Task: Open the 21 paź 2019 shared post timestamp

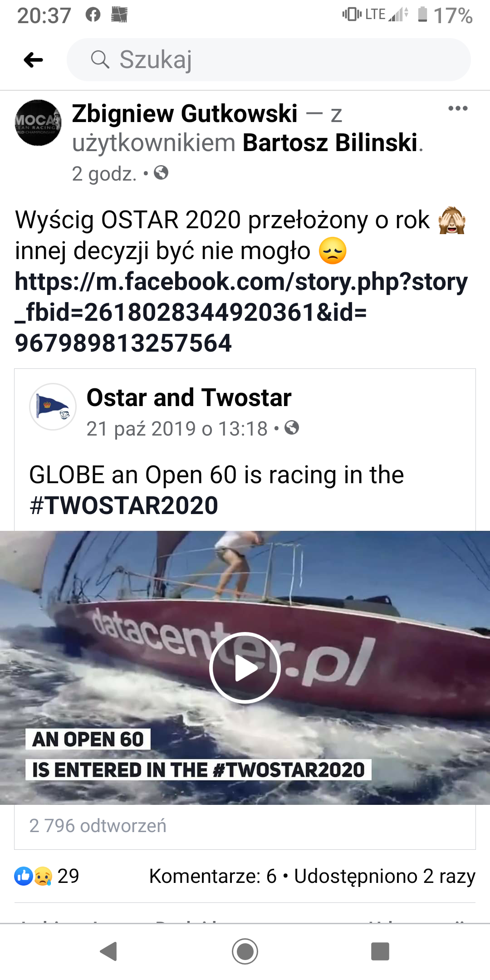Action: pos(177,429)
